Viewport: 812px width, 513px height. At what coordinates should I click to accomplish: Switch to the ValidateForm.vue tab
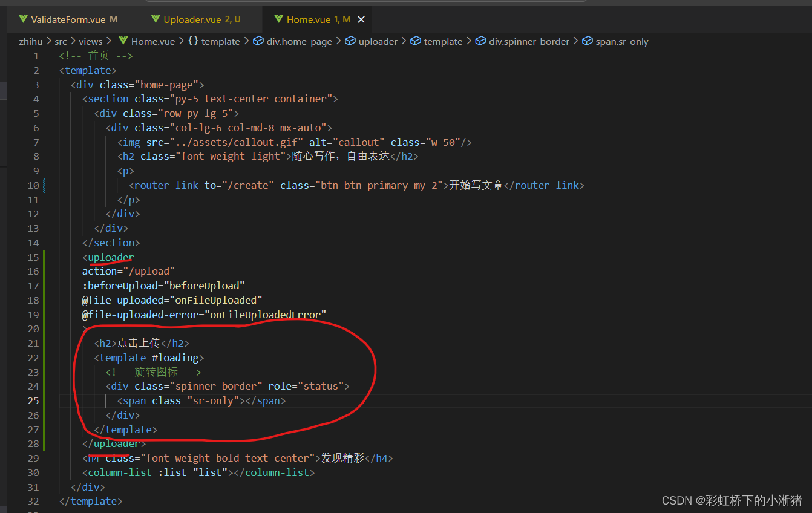tap(68, 19)
